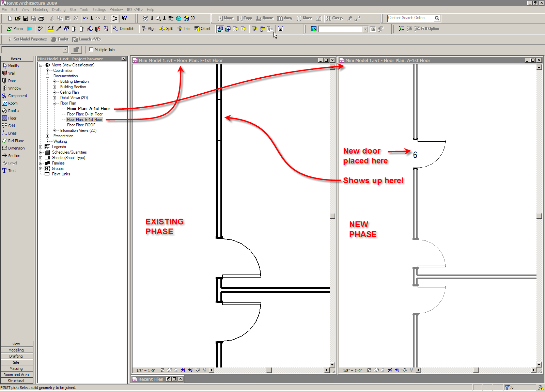The image size is (545, 392).
Task: Choose the Offset tool
Action: (x=202, y=29)
